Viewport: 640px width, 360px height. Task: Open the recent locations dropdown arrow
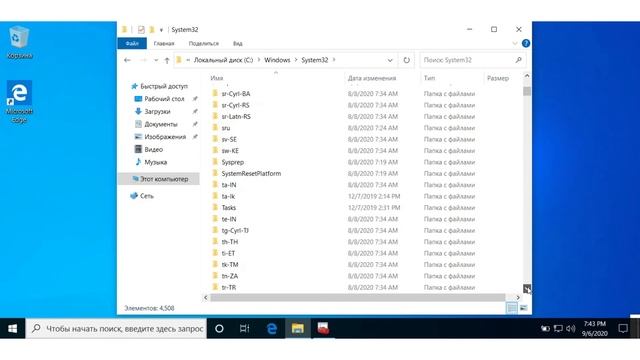pos(156,60)
